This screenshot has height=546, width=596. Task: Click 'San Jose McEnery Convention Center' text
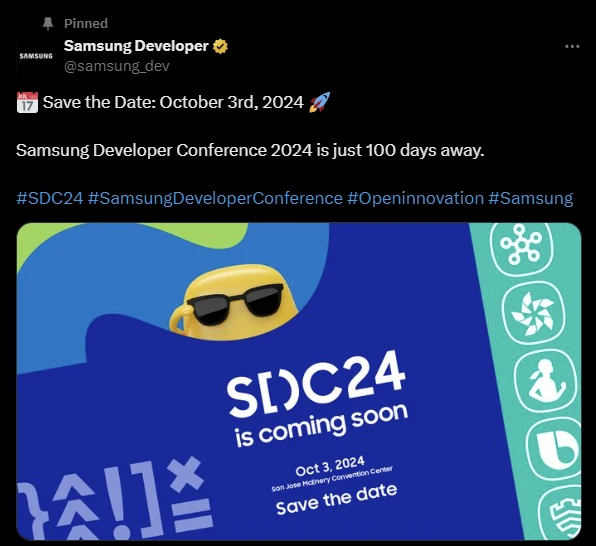point(332,478)
